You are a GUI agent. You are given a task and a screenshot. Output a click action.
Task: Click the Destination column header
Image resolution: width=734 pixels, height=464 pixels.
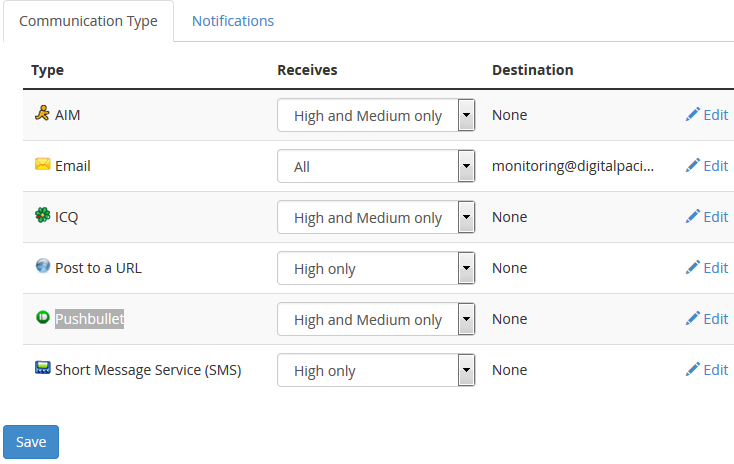pyautogui.click(x=533, y=70)
